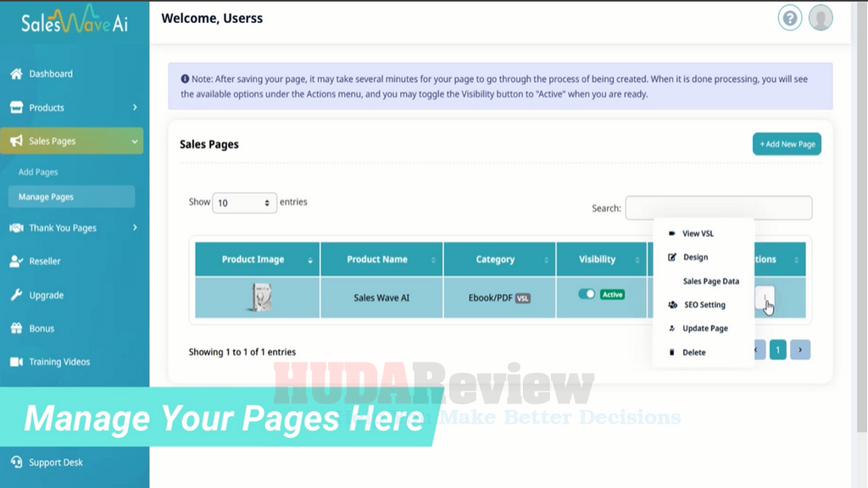Image resolution: width=868 pixels, height=488 pixels.
Task: Click the Design pencil icon
Action: click(672, 258)
